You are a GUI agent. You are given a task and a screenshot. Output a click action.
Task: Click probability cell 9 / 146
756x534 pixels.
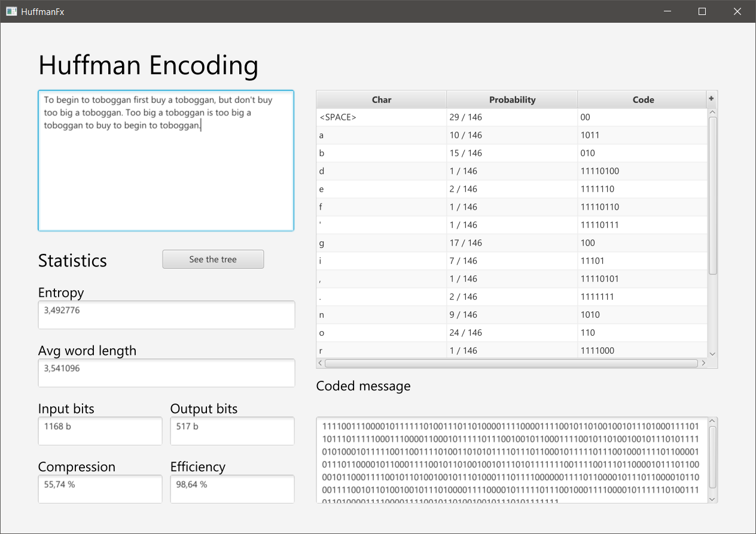[512, 315]
